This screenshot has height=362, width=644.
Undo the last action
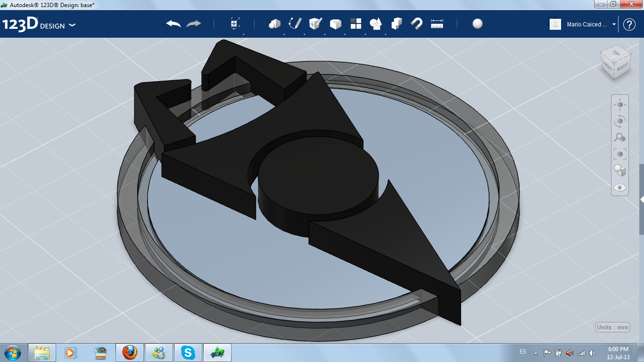(173, 24)
